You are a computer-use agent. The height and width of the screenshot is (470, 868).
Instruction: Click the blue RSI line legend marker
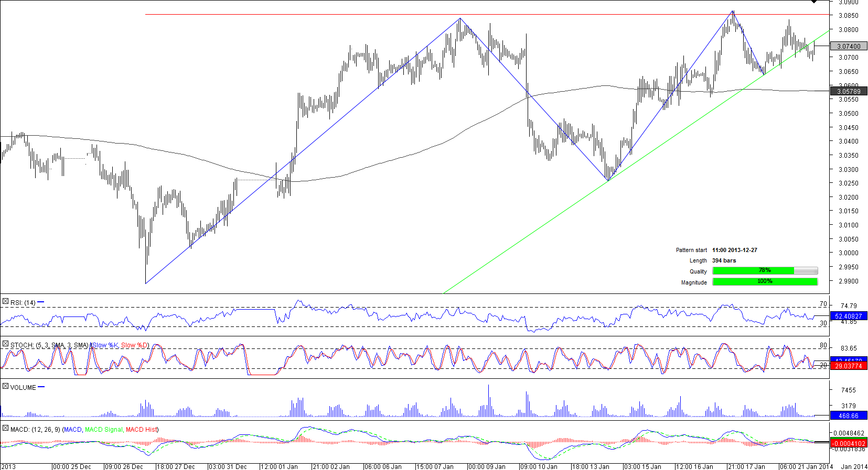[x=41, y=302]
